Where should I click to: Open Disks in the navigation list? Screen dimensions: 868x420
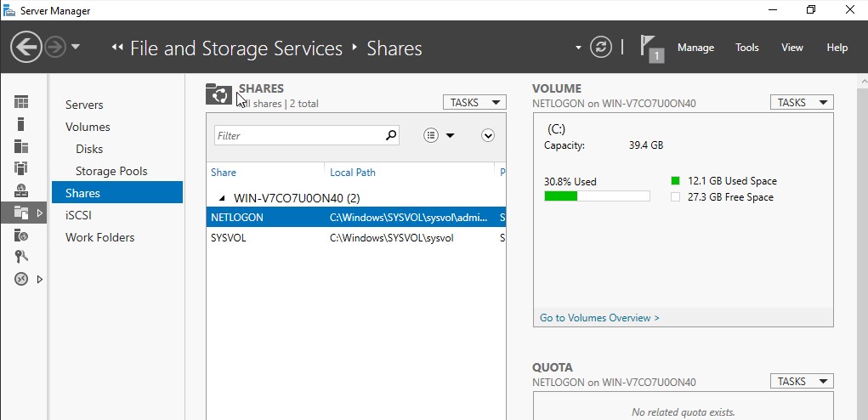pyautogui.click(x=89, y=149)
